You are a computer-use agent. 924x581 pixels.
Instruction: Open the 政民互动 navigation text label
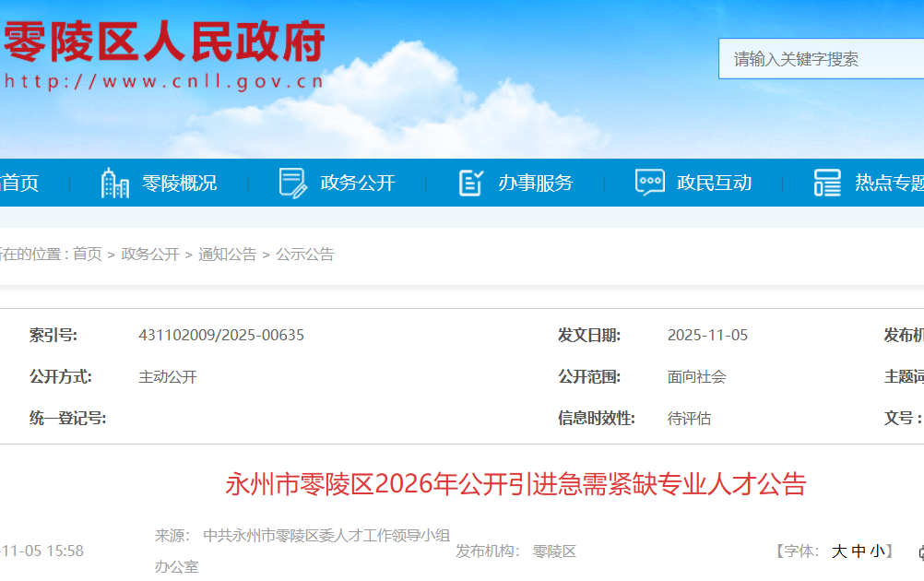[x=714, y=183]
